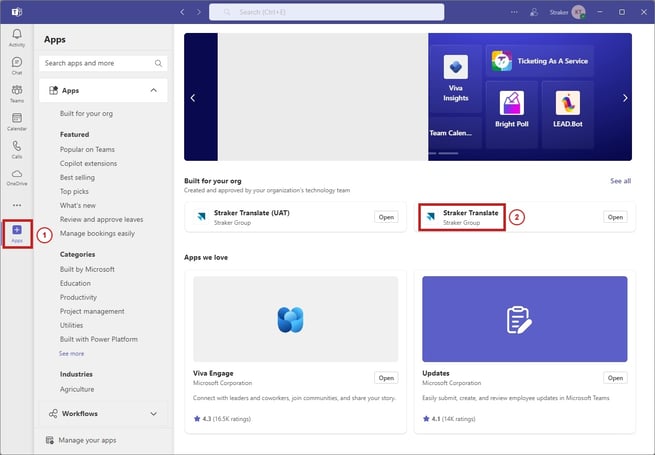
Task: Open LEAD.Bot tile in banner
Action: (x=567, y=114)
